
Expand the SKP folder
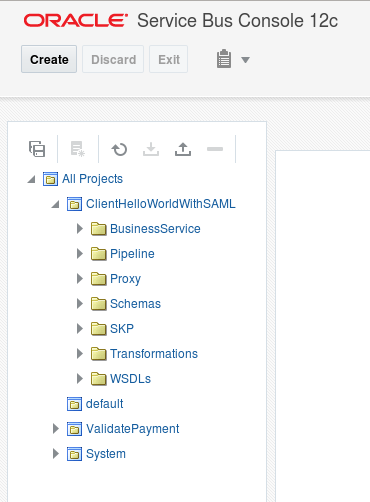[x=80, y=329]
